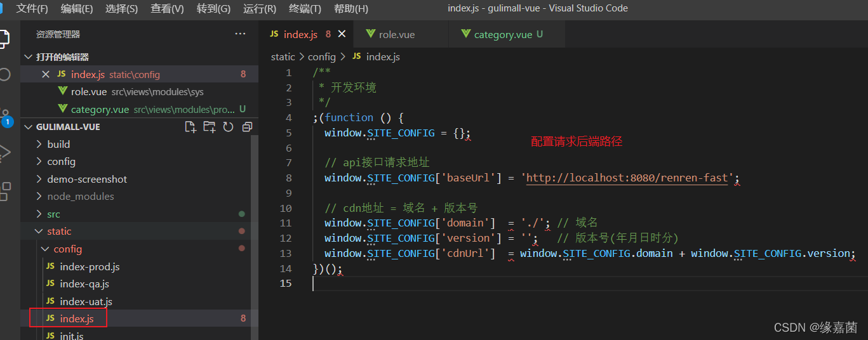Open the 文件(F) menu
The image size is (868, 340).
[32, 9]
